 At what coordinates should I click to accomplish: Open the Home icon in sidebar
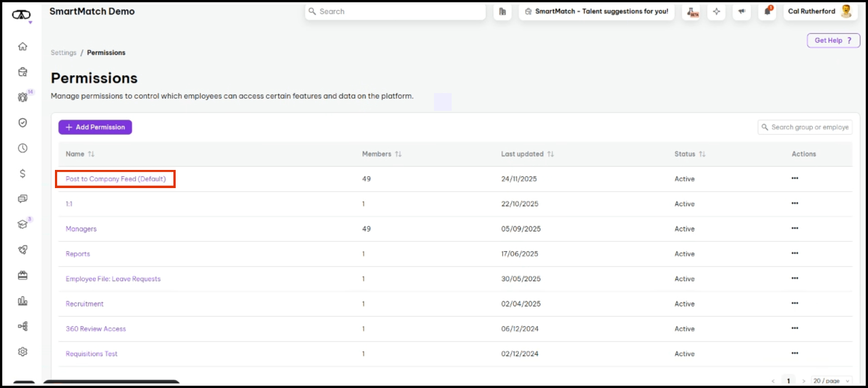pos(23,46)
